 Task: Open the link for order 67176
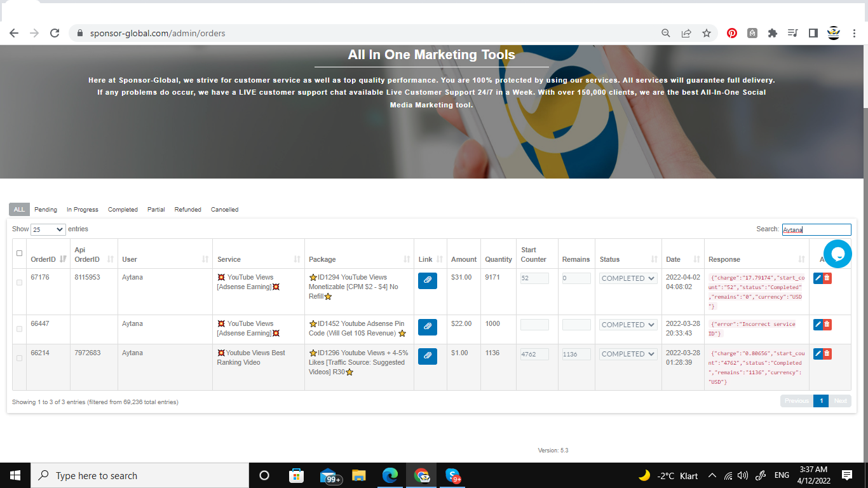click(428, 280)
